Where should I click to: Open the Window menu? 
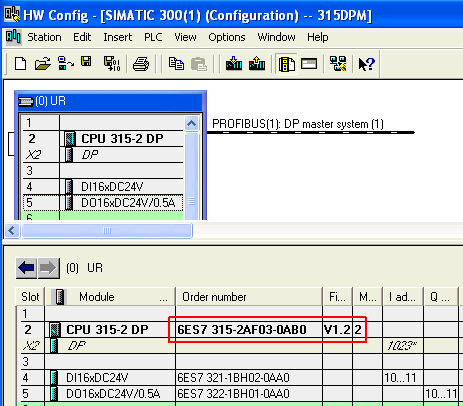pos(276,37)
